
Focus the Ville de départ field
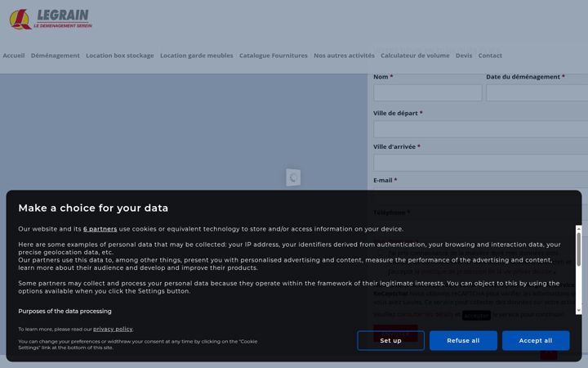pyautogui.click(x=481, y=129)
